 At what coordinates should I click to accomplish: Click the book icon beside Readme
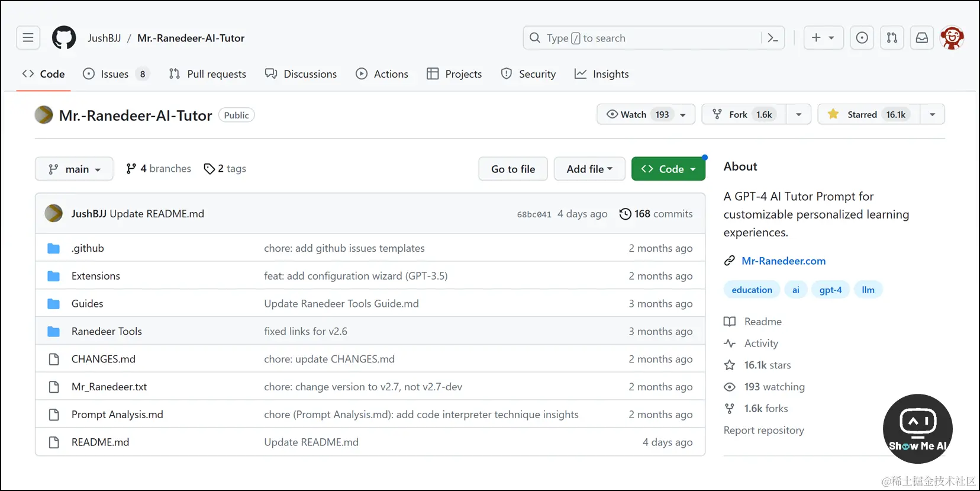730,322
